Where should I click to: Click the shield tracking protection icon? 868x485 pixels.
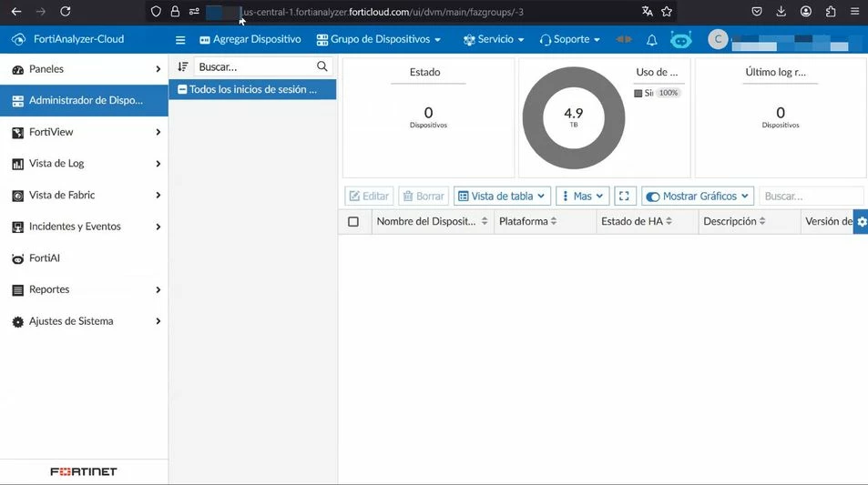(156, 11)
